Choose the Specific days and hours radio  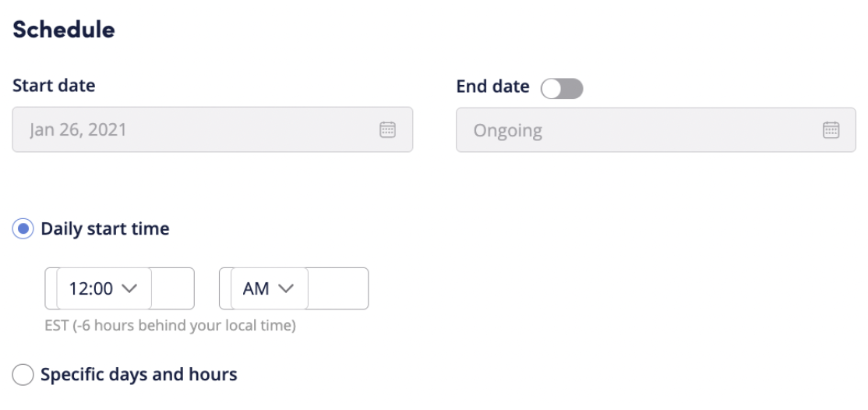click(x=23, y=375)
